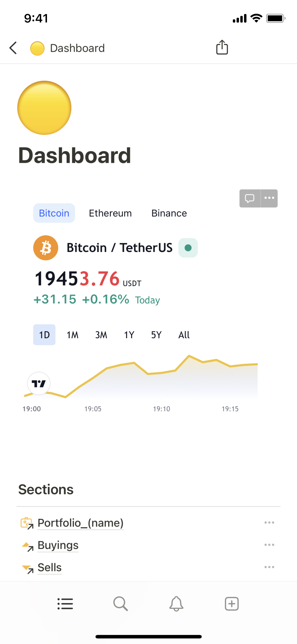Tap the new page plus icon
The image size is (297, 644).
[232, 604]
